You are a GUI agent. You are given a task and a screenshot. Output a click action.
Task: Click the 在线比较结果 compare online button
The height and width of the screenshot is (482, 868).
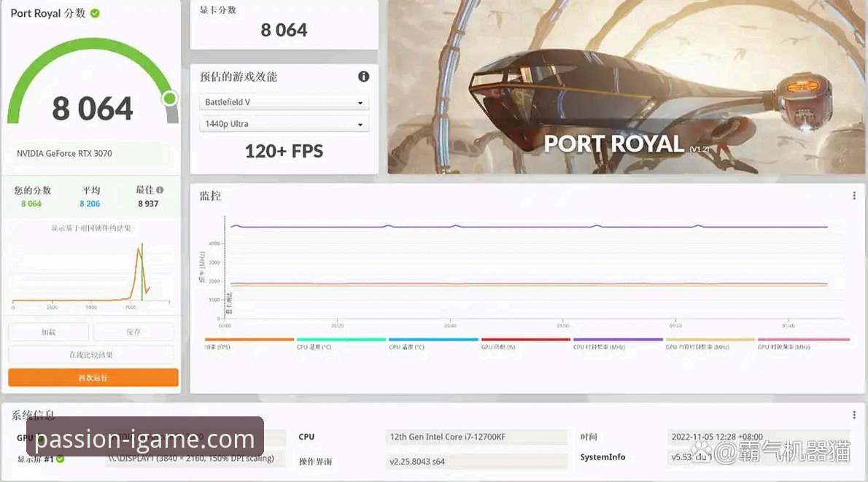coord(91,354)
